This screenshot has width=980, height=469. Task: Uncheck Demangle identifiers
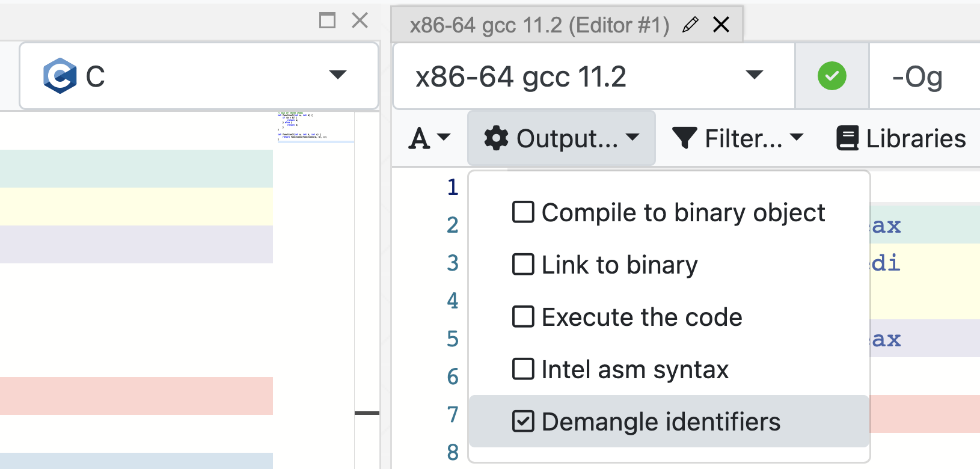pyautogui.click(x=523, y=421)
